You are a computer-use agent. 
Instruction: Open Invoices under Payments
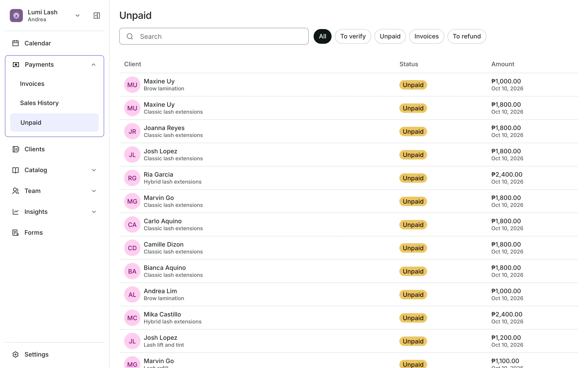(32, 84)
